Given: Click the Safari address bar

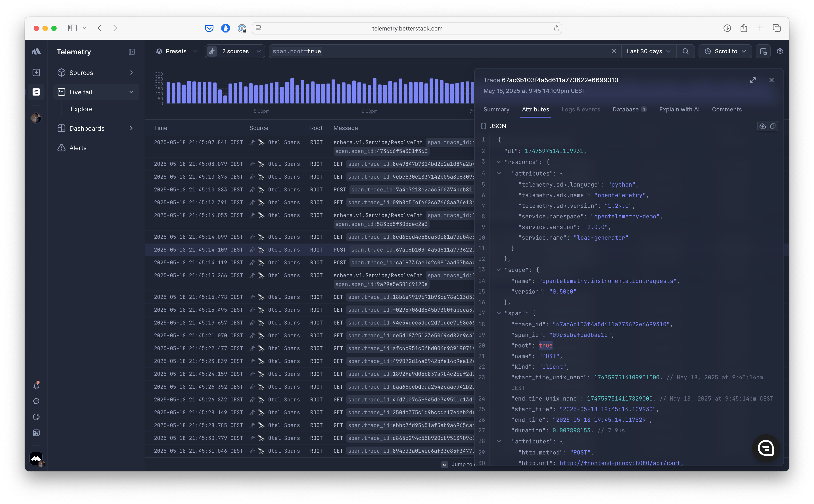Looking at the screenshot, I should coord(407,29).
